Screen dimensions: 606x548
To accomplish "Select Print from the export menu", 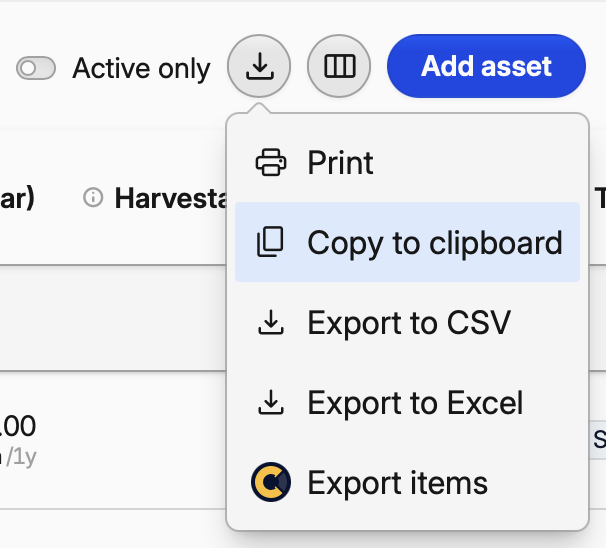I will pyautogui.click(x=340, y=162).
